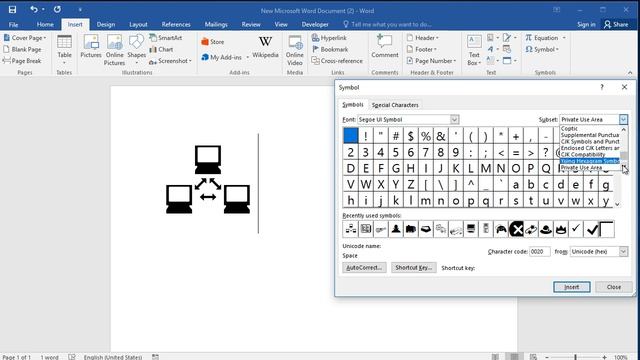Image resolution: width=640 pixels, height=360 pixels.
Task: Launch the Wikipedia add-in
Action: click(x=265, y=47)
